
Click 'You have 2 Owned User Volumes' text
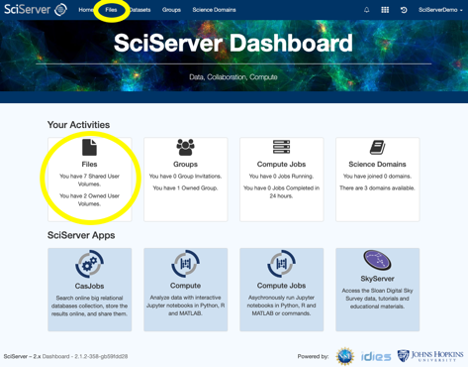(89, 200)
